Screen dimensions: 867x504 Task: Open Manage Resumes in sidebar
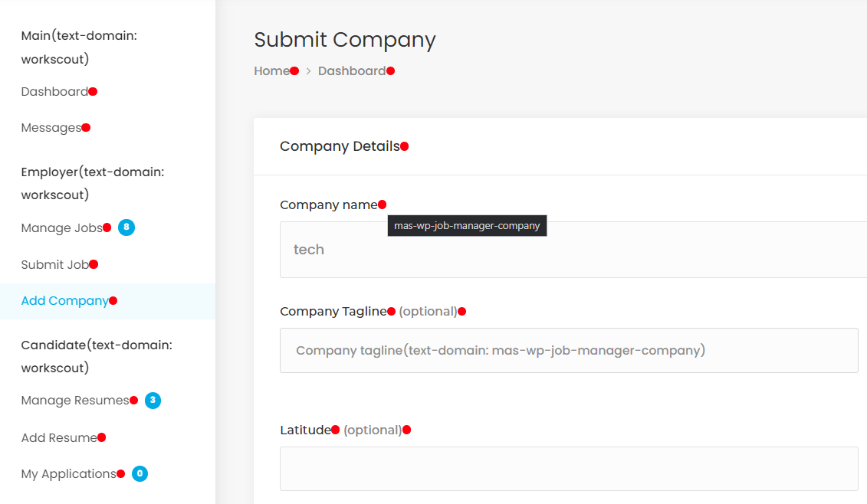(x=75, y=401)
